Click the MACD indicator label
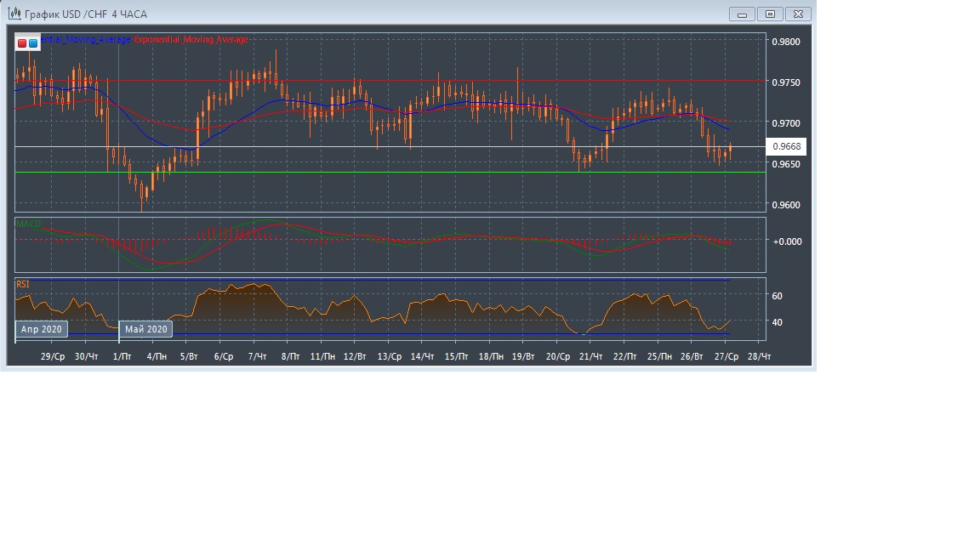The image size is (980, 551). (28, 224)
